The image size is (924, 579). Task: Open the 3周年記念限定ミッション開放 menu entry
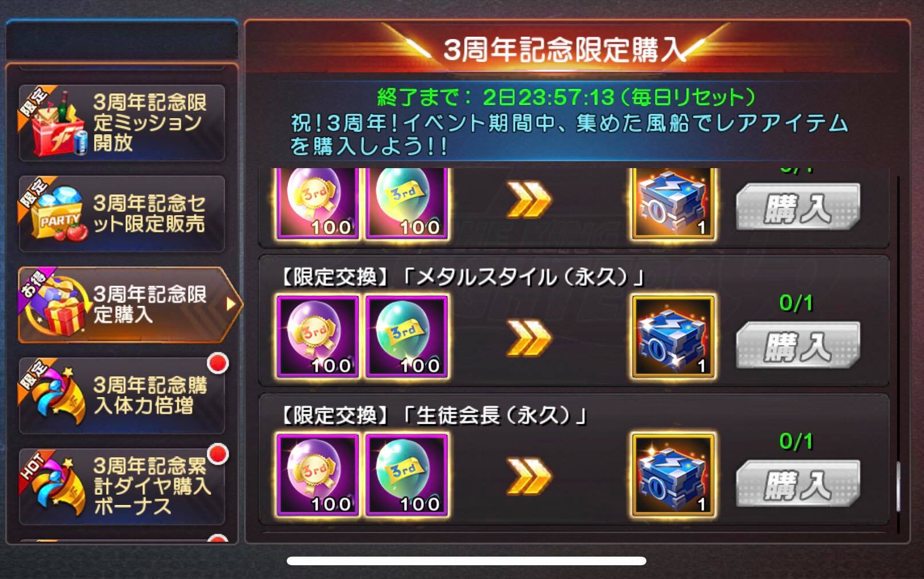[x=122, y=123]
